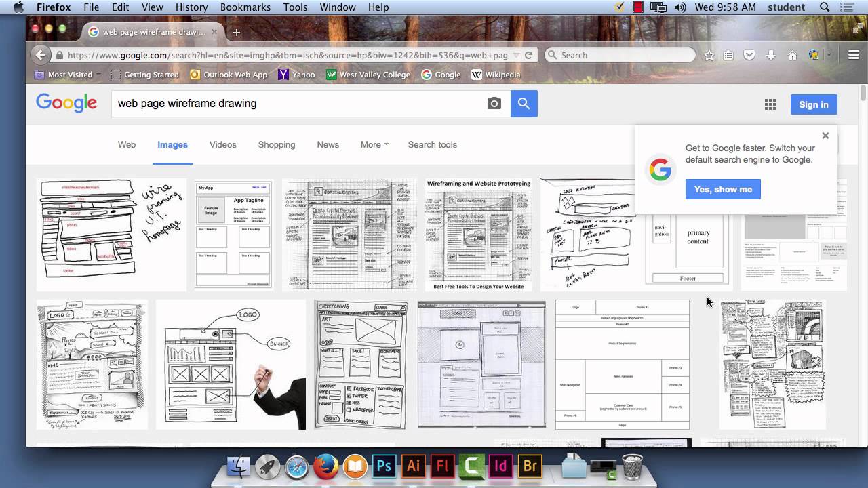Viewport: 868px width, 488px height.
Task: Open the Yahoo bookmark
Action: (x=296, y=75)
